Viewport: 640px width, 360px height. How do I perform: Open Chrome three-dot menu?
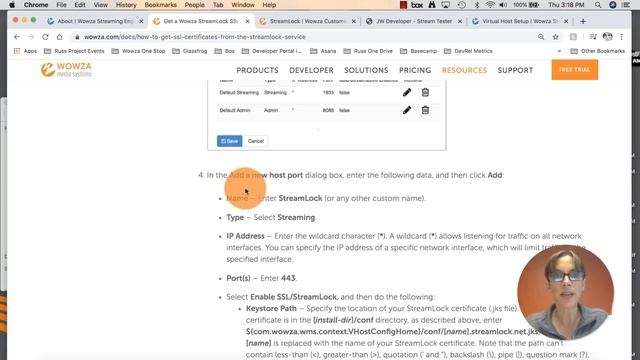pos(622,37)
